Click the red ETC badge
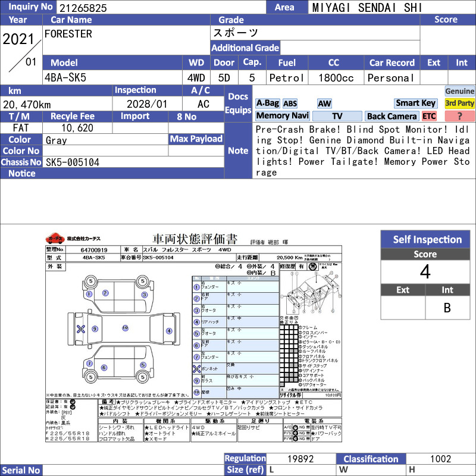Viewport: 476px width, 476px height. click(x=429, y=116)
